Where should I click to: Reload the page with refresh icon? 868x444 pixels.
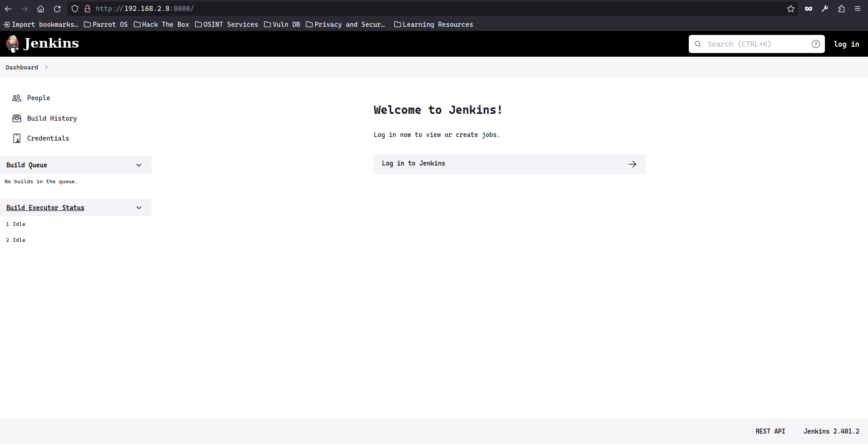click(x=57, y=9)
